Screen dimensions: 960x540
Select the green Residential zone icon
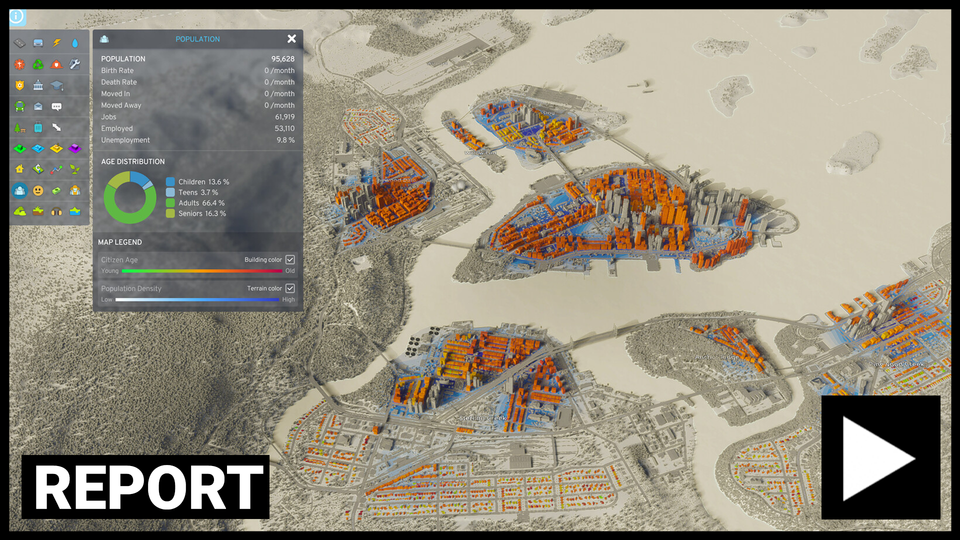point(20,148)
